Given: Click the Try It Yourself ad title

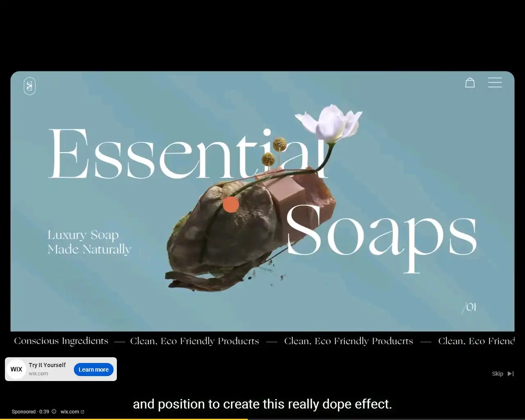Looking at the screenshot, I should pos(47,365).
